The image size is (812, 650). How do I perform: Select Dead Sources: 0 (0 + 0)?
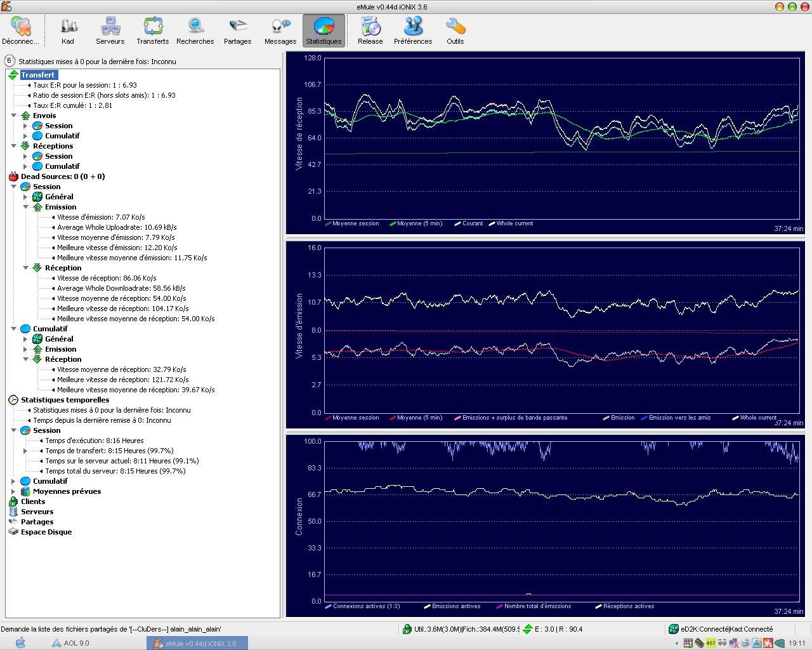[x=63, y=176]
